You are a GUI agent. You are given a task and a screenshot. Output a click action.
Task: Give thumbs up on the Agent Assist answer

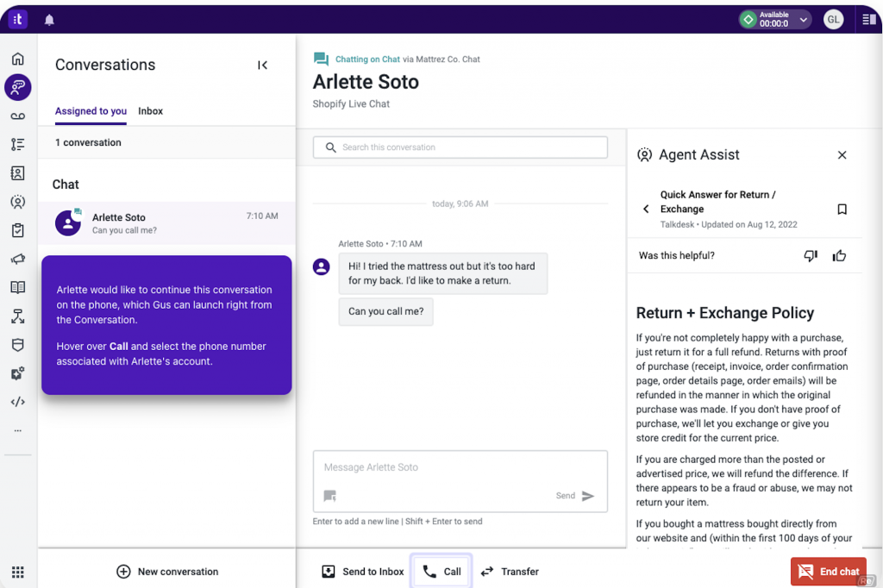coord(839,255)
